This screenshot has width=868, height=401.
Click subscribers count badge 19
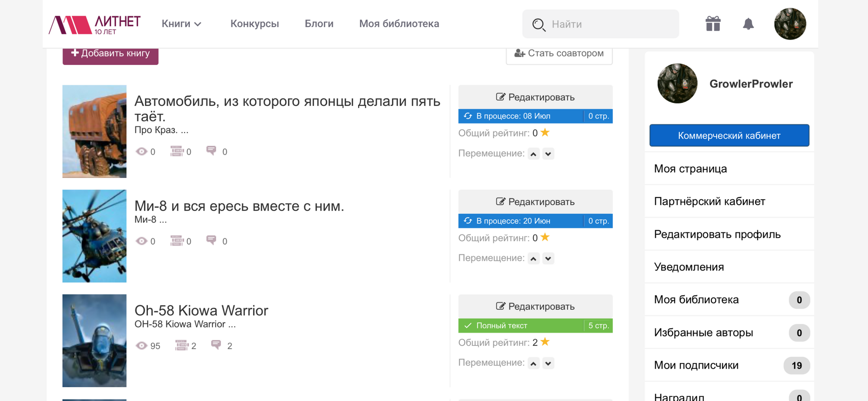click(x=797, y=365)
